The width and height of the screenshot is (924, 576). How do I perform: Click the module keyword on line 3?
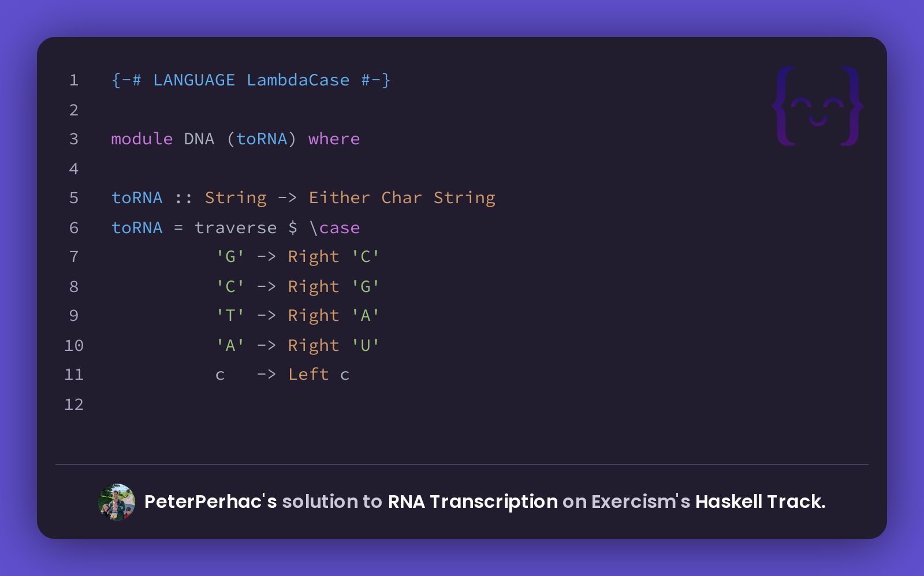click(x=142, y=139)
